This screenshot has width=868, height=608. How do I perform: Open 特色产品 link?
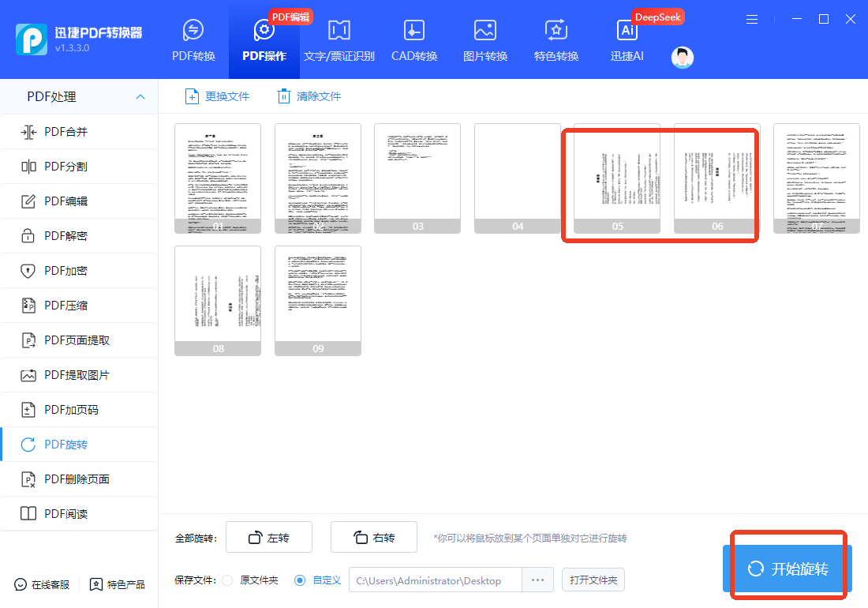click(118, 585)
